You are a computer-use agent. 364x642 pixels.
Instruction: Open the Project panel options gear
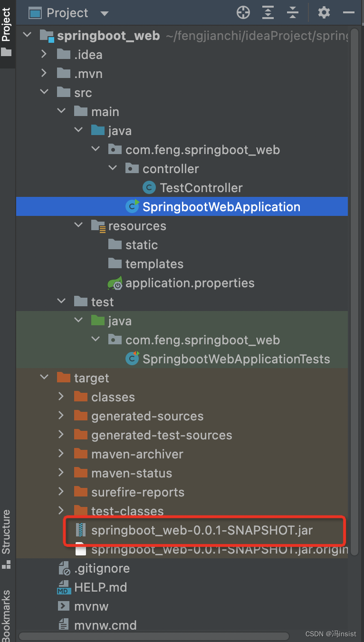[324, 13]
